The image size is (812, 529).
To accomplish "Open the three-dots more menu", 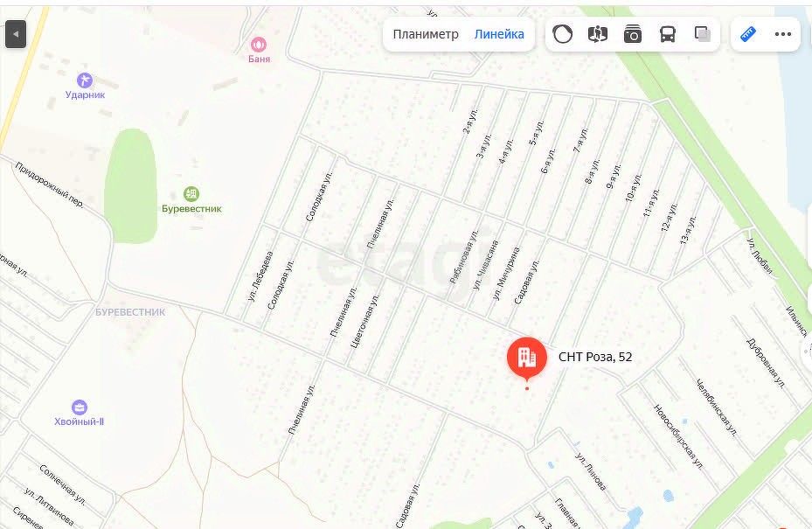I will coord(783,34).
